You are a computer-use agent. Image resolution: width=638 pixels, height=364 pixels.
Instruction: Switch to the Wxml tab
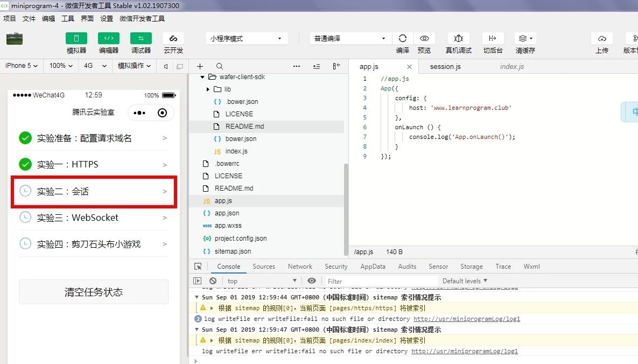531,267
